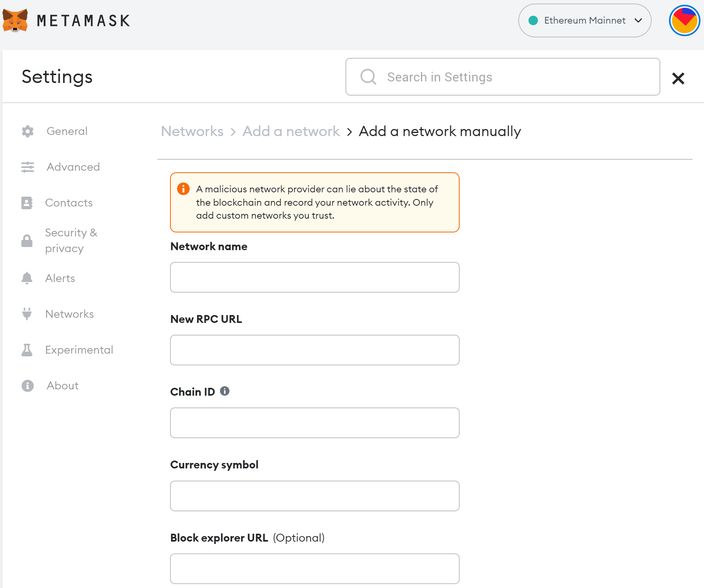Navigate to Add a network breadcrumb

tap(291, 131)
